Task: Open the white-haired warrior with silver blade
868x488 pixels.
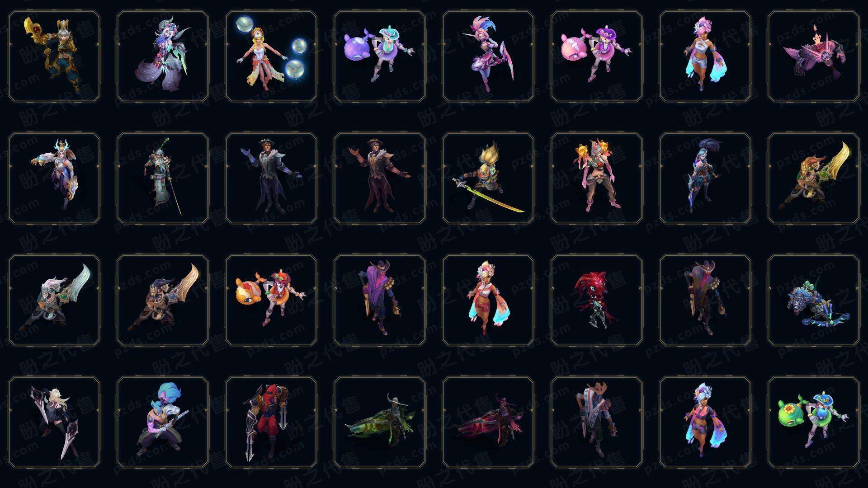Action: 54,300
